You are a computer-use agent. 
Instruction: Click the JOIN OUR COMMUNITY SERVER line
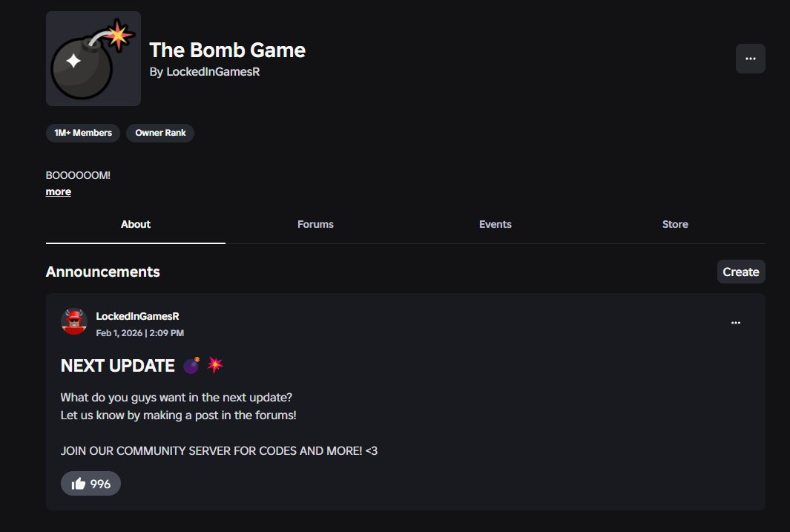click(219, 451)
